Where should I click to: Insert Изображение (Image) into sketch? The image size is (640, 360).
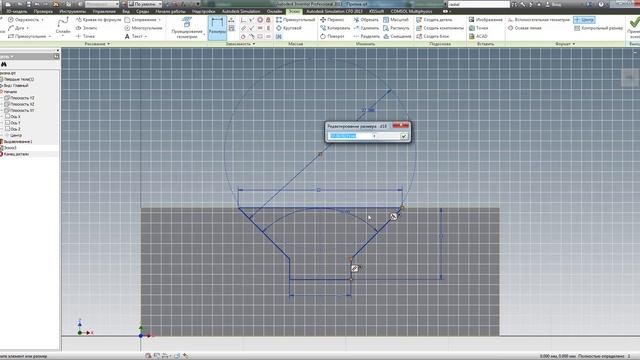[x=486, y=20]
